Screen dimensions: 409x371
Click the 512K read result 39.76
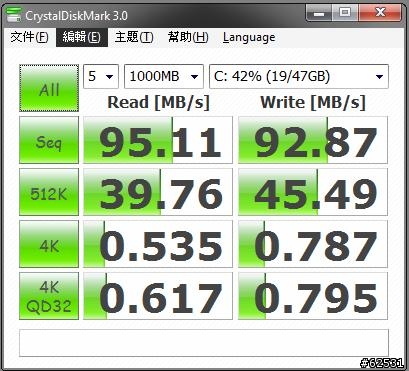pos(158,192)
